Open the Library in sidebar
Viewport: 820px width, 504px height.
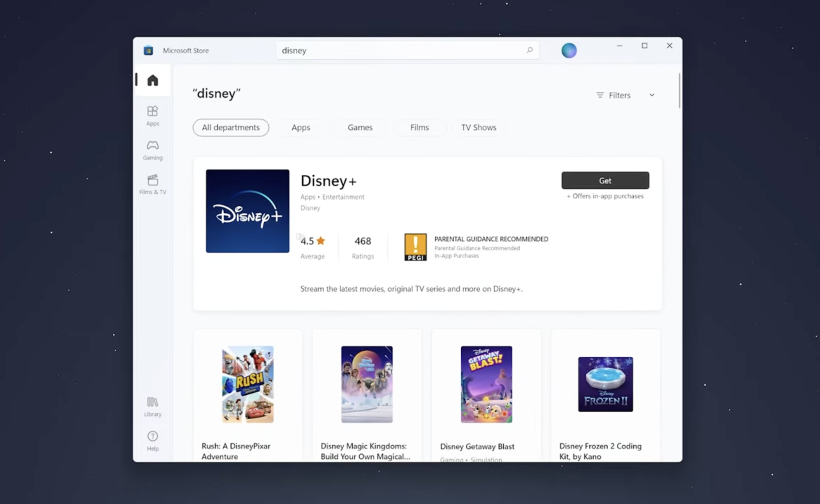153,406
